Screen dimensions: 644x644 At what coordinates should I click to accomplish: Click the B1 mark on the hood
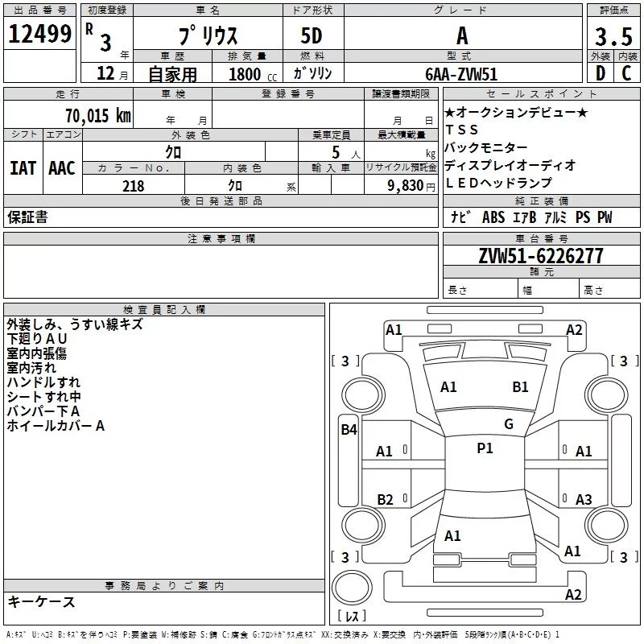(520, 387)
